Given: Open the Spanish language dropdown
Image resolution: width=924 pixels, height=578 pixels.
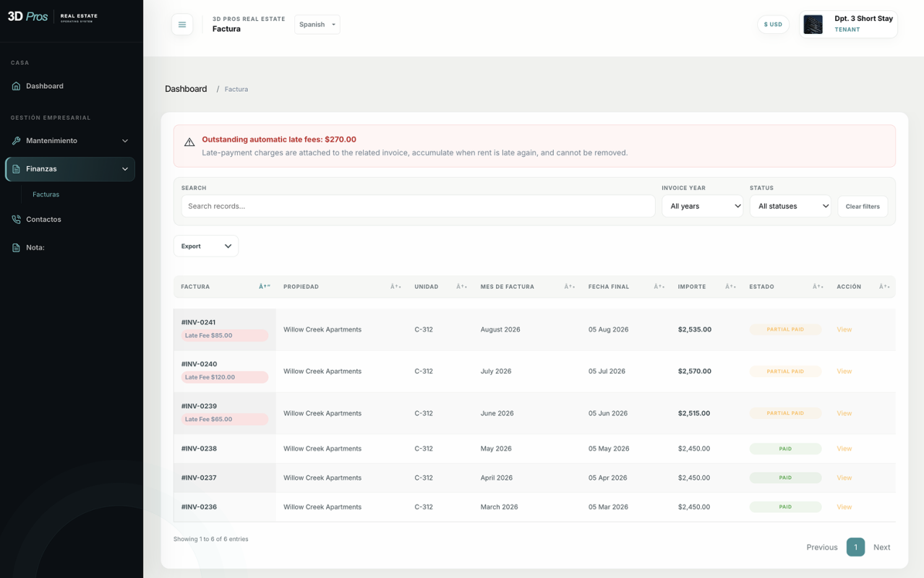Looking at the screenshot, I should [x=317, y=25].
